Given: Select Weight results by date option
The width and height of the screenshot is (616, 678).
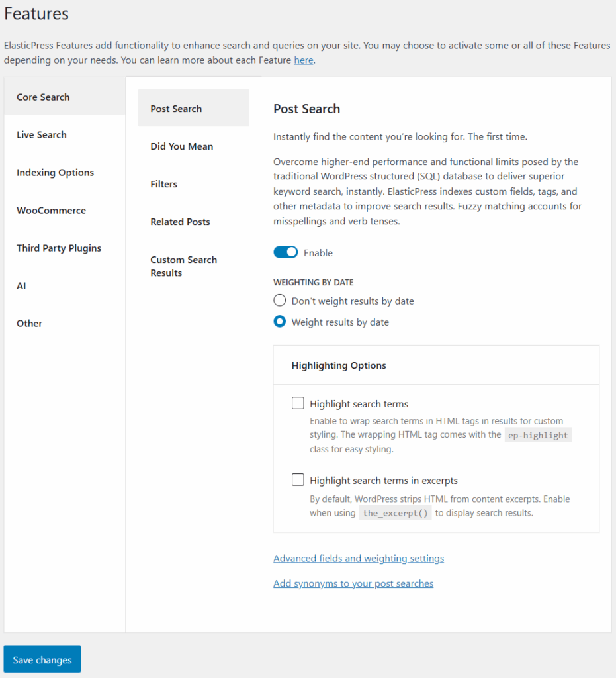Looking at the screenshot, I should [x=280, y=322].
